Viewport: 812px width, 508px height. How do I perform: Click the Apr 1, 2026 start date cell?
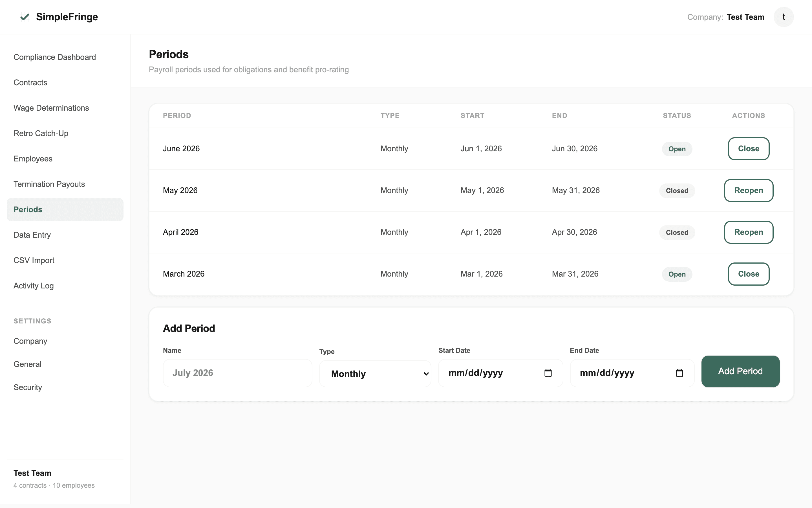(481, 232)
